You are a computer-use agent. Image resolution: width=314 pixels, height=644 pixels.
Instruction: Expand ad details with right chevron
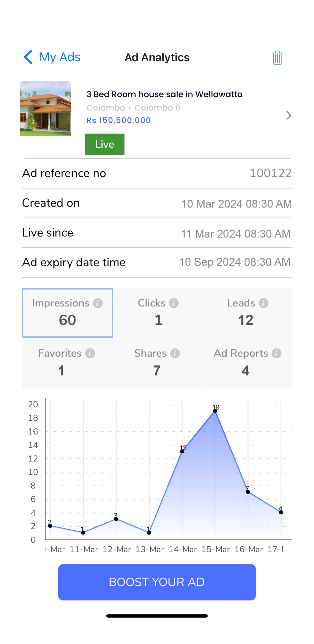[289, 115]
